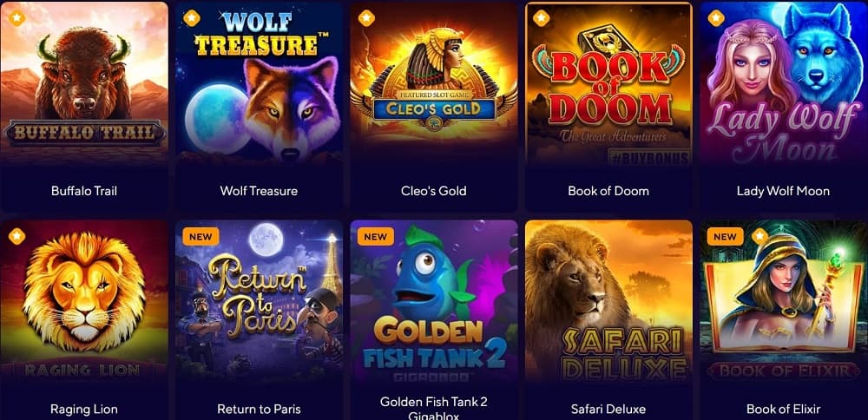Open the Wolf Treasure game artwork

(x=259, y=85)
